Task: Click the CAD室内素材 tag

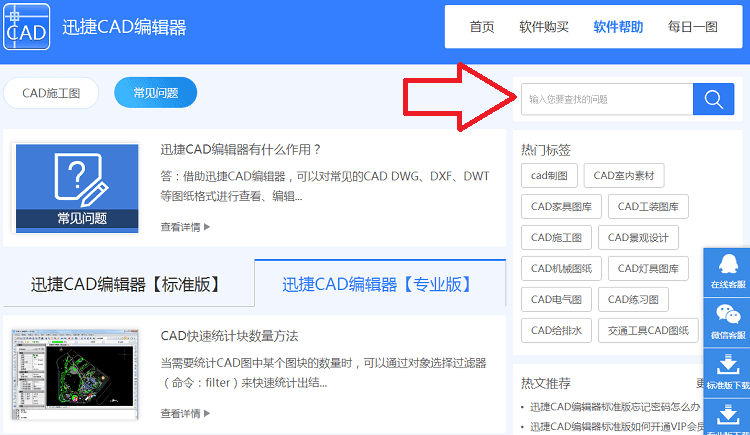Action: point(624,176)
